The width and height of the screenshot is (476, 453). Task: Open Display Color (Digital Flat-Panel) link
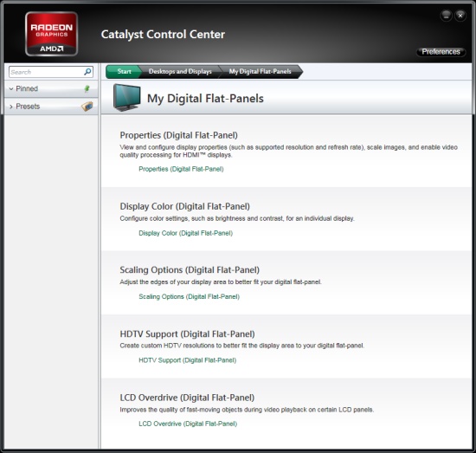(186, 233)
